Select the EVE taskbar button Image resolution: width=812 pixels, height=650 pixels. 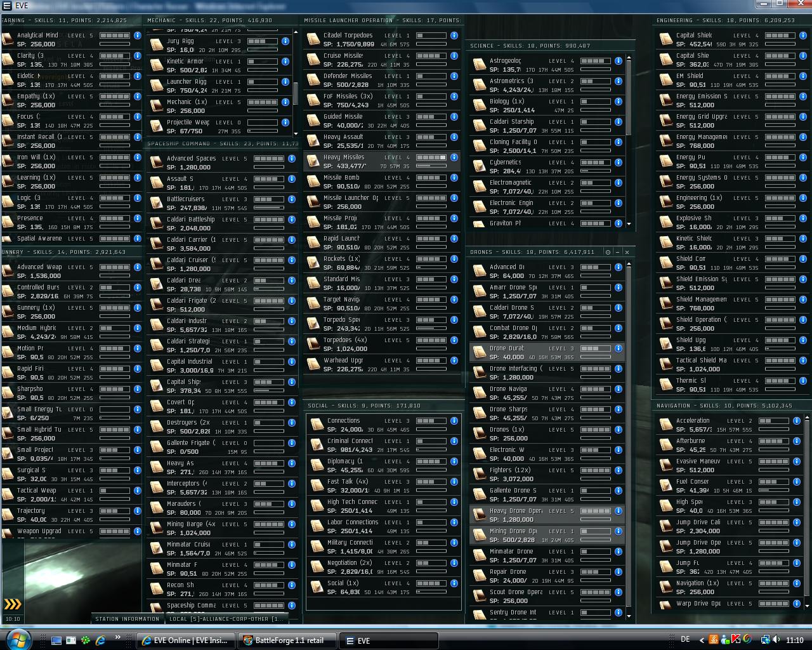[x=388, y=640]
